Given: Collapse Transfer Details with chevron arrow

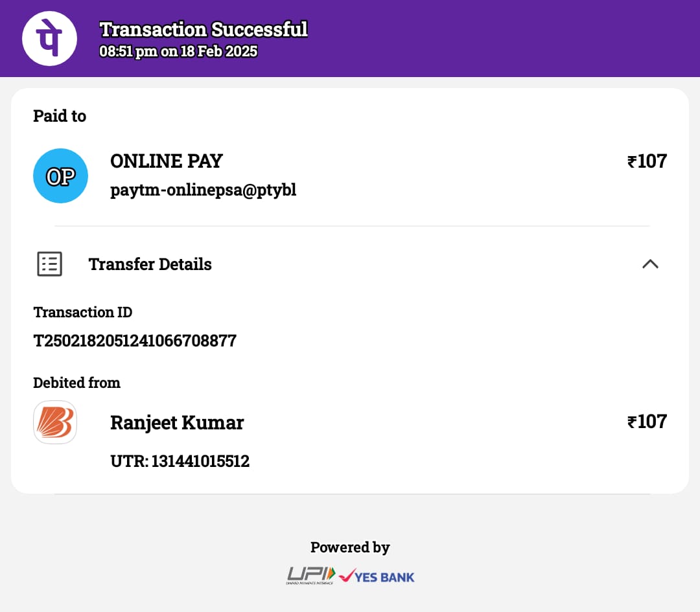Looking at the screenshot, I should point(649,264).
